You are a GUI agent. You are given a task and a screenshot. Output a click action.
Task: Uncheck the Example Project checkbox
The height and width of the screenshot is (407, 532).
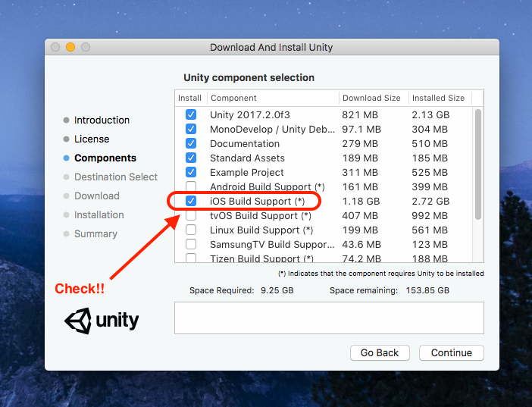point(191,173)
